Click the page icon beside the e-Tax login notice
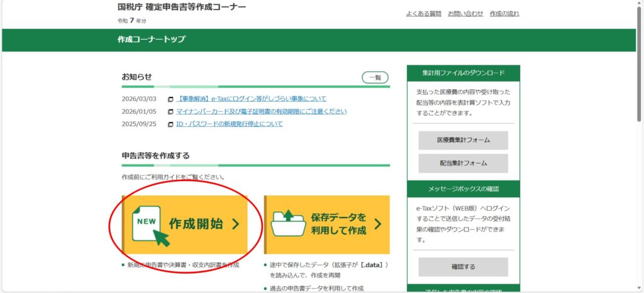Screen dimensions: 644x293 (171, 99)
